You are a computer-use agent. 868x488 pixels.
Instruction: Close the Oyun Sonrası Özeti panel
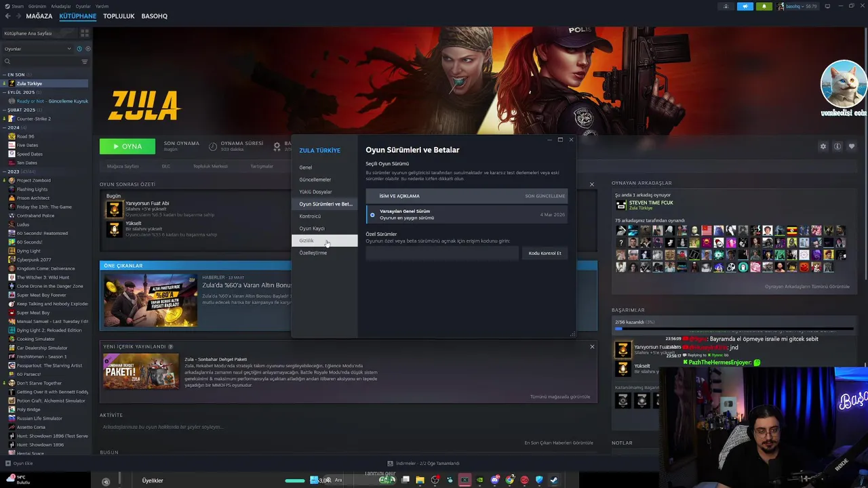[x=592, y=184]
